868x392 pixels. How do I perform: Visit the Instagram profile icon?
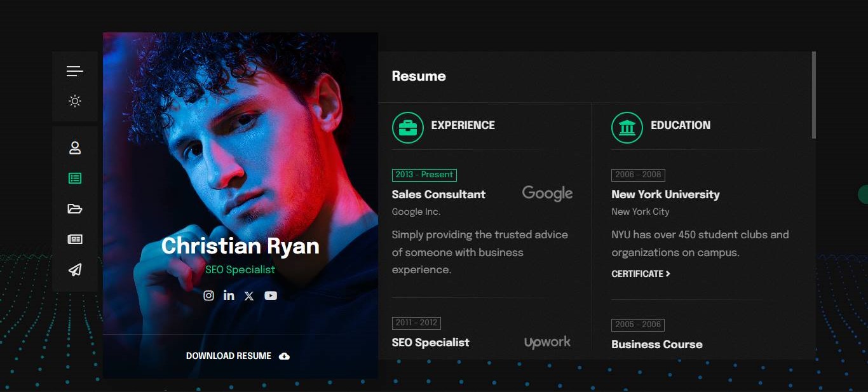coord(208,295)
